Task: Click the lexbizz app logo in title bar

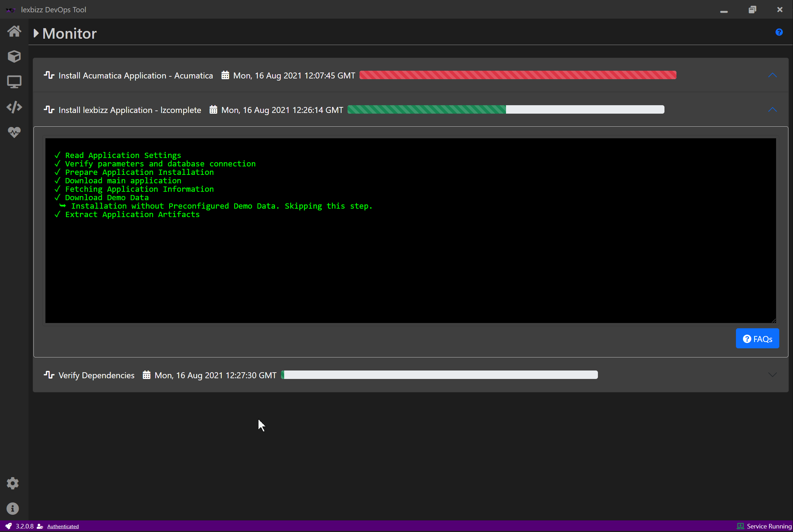Action: (x=11, y=10)
